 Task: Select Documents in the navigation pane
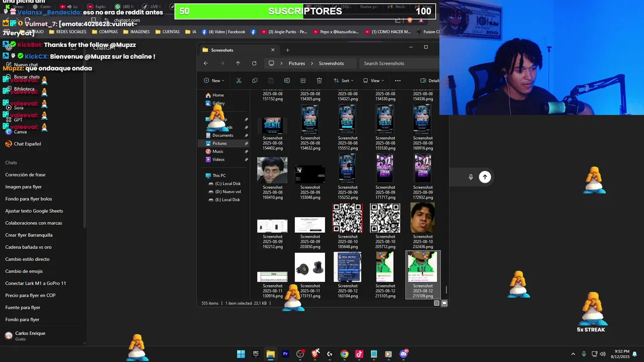pyautogui.click(x=222, y=135)
